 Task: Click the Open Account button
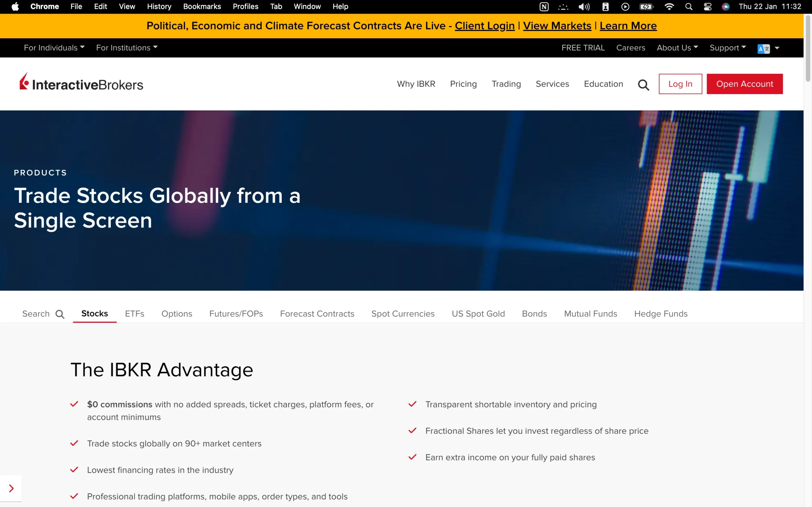(745, 84)
